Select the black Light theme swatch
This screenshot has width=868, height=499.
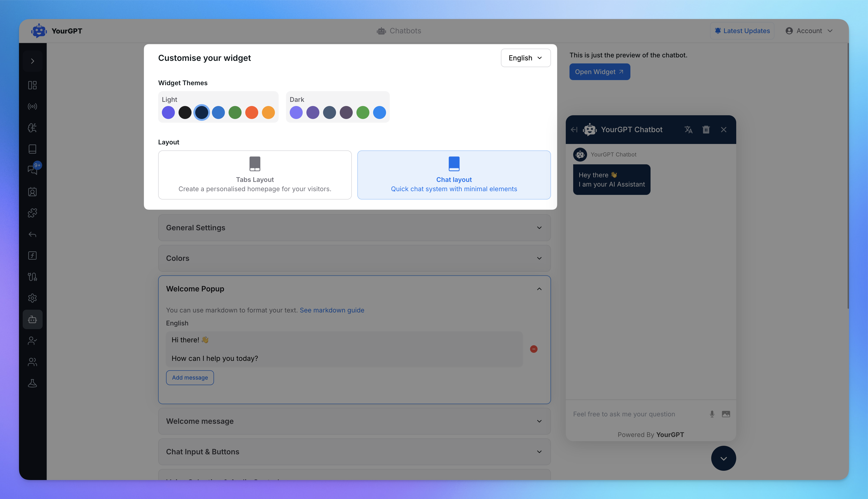point(185,112)
